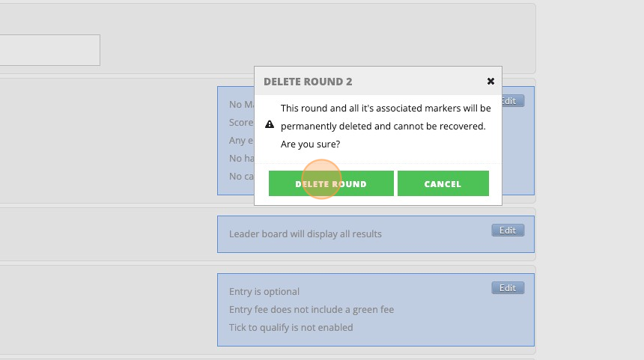Click 'This round and all it's associated markers'

point(386,109)
